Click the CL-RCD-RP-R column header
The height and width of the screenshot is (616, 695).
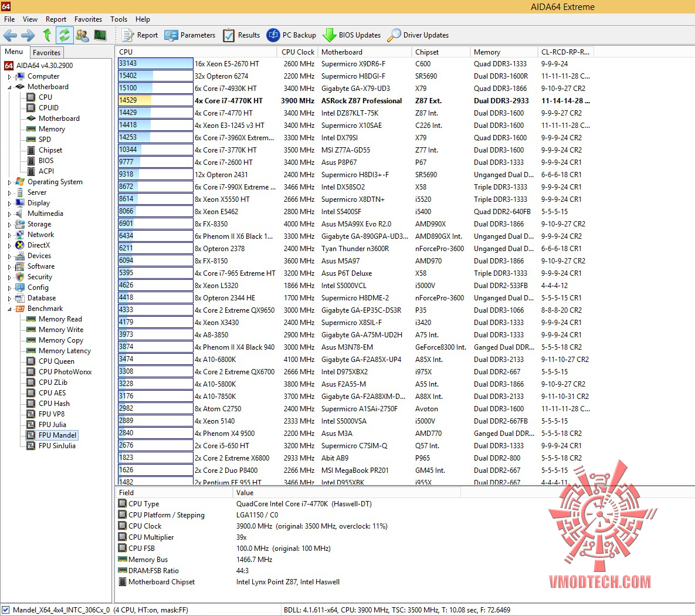pyautogui.click(x=565, y=52)
